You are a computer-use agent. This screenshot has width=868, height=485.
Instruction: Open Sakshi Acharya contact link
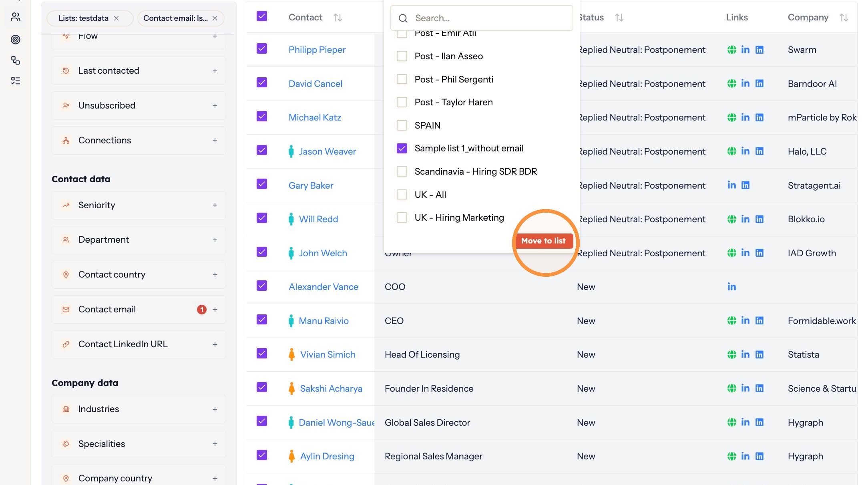(331, 388)
